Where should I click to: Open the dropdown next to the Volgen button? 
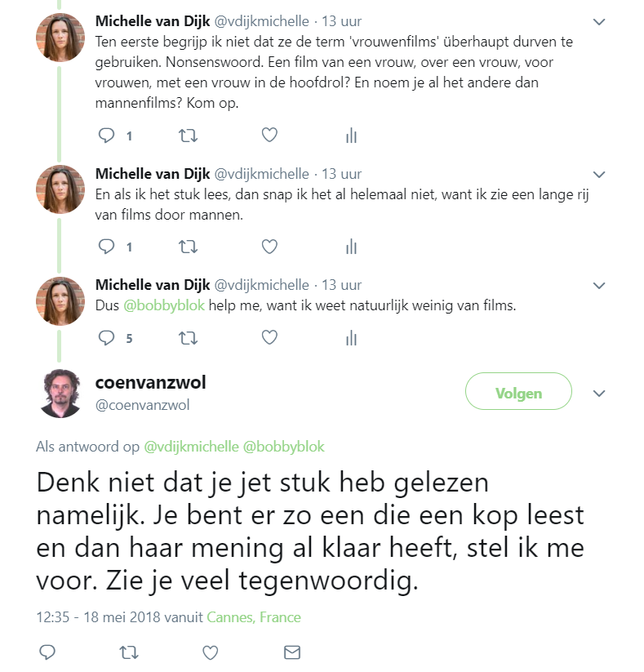pyautogui.click(x=599, y=393)
